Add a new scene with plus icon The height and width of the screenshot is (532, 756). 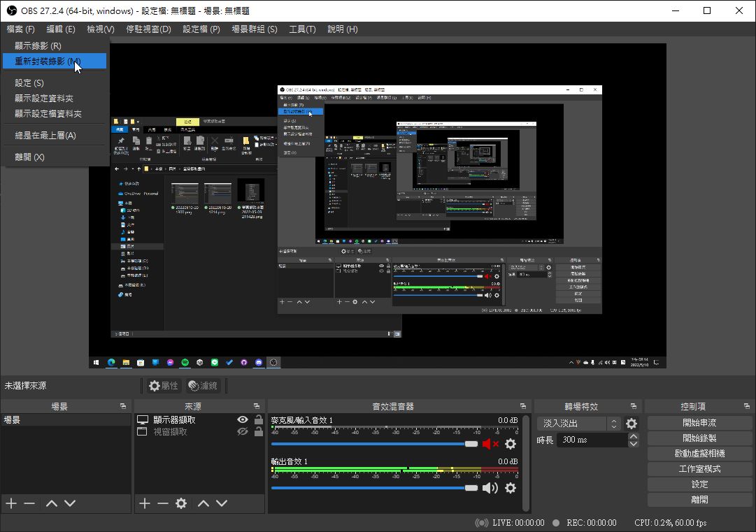coord(11,503)
